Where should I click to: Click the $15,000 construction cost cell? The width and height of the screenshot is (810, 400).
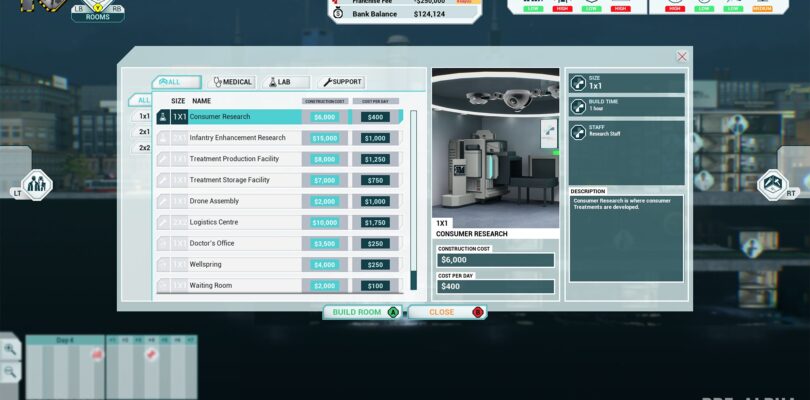(325, 139)
